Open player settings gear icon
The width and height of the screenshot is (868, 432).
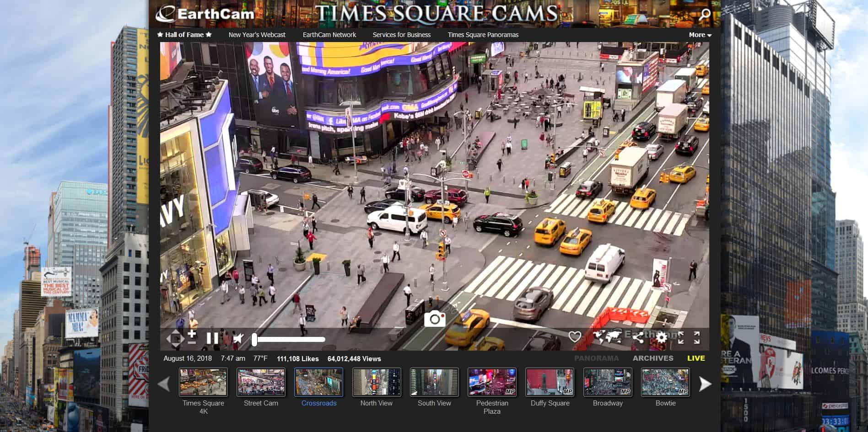tap(661, 338)
